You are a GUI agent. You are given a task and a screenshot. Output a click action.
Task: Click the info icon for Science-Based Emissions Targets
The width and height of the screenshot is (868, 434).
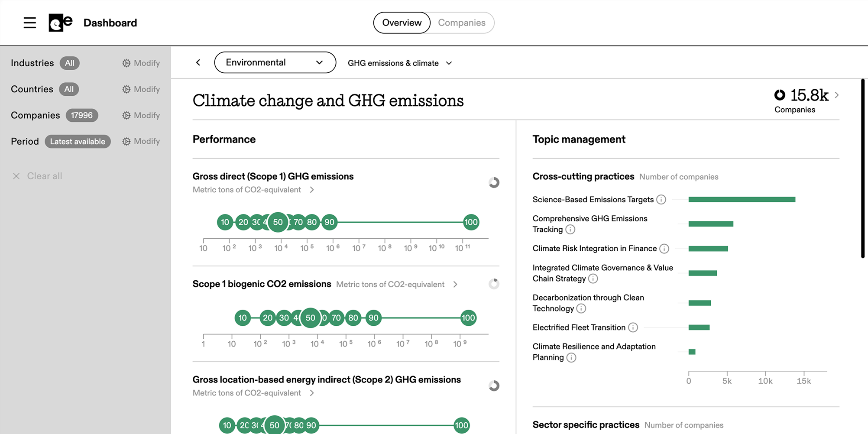[x=661, y=199]
